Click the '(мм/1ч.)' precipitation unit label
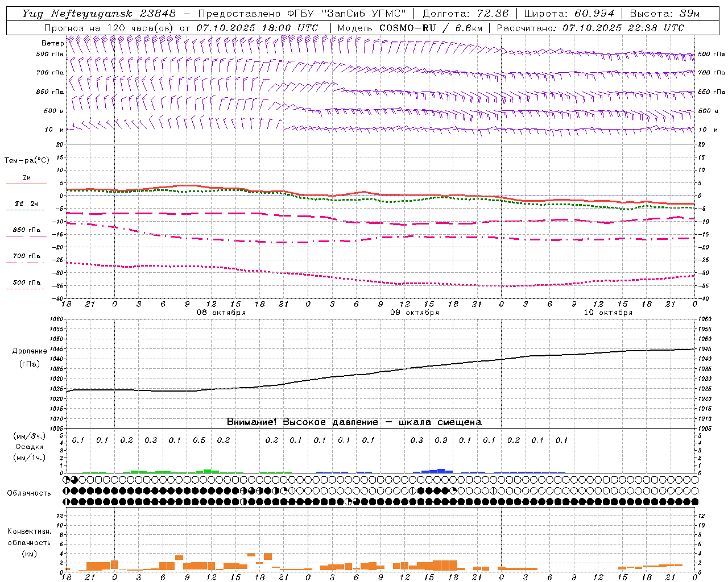The height and width of the screenshot is (582, 728). coord(30,458)
